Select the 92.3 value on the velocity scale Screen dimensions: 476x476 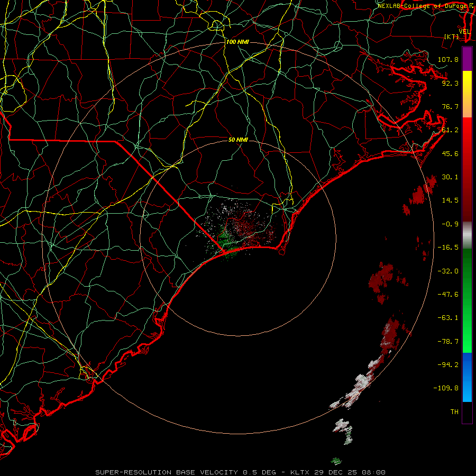(450, 83)
